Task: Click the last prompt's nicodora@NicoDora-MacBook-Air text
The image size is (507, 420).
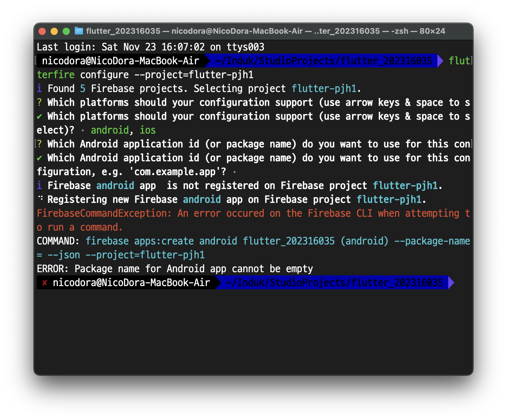Action: 131,283
